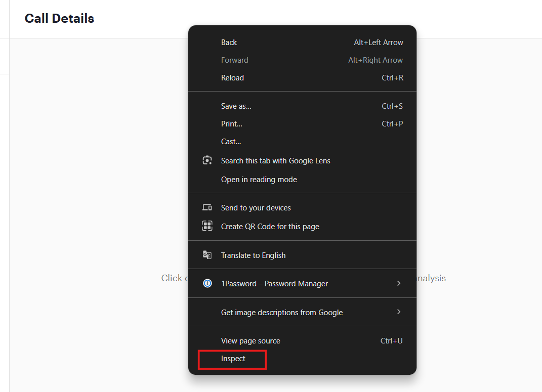Expand the 1Password submenu arrow

point(399,283)
